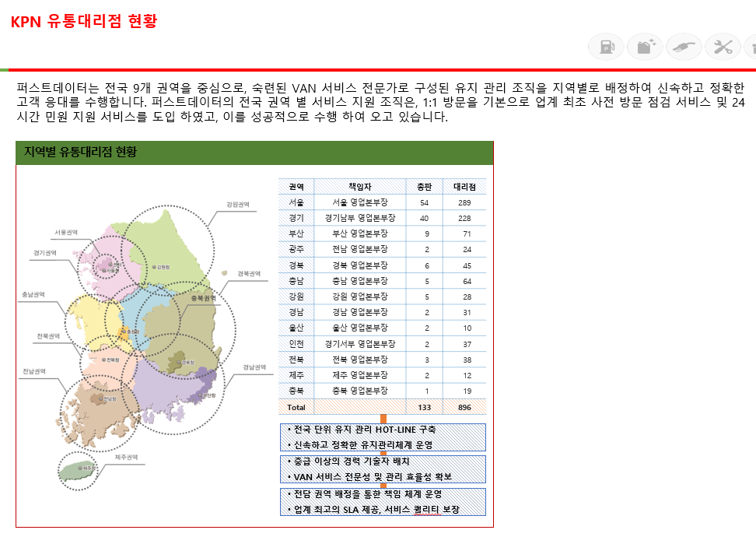The image size is (756, 537).
Task: Select the '경기서부 영업본부장' table cell
Action: (x=359, y=344)
